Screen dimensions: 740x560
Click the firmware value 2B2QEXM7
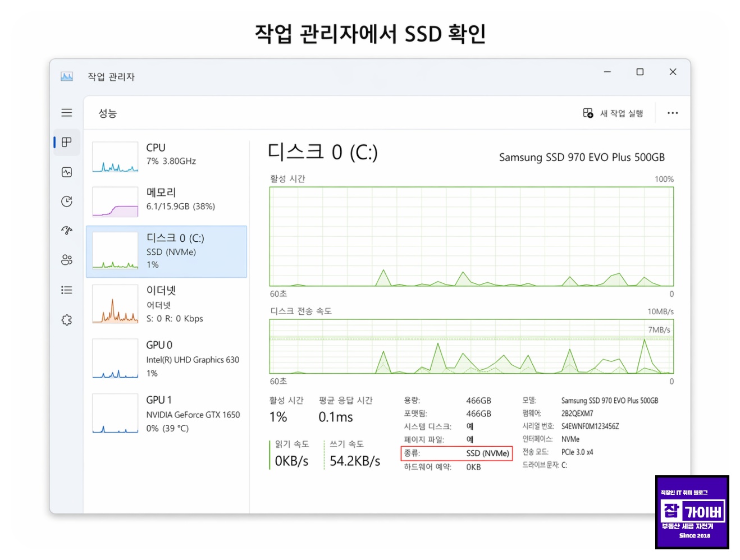(x=577, y=414)
